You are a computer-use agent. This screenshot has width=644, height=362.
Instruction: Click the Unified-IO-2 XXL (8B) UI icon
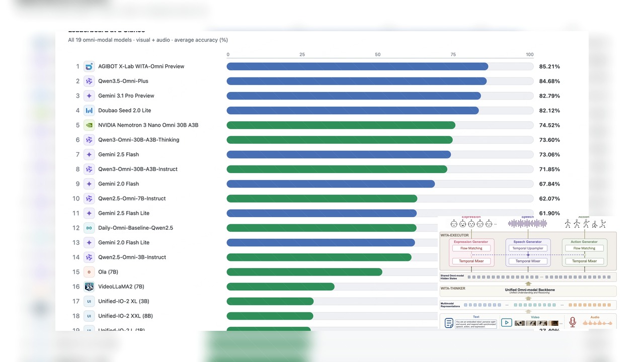(89, 316)
